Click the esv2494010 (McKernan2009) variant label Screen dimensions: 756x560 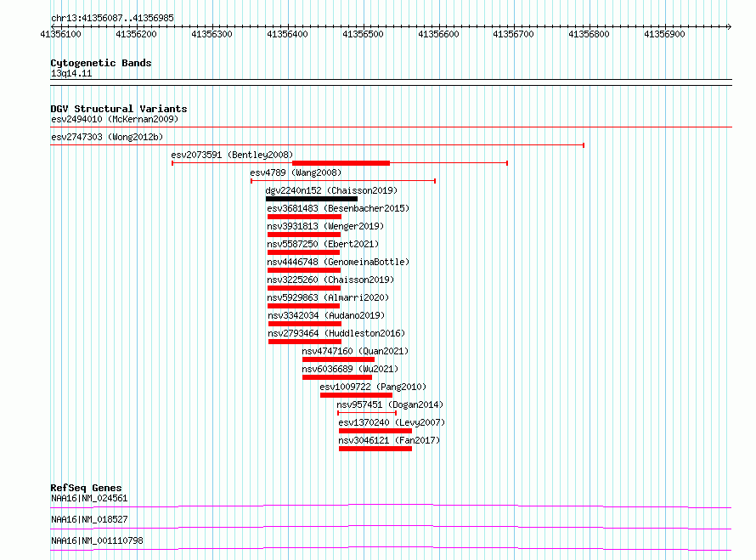tap(115, 119)
